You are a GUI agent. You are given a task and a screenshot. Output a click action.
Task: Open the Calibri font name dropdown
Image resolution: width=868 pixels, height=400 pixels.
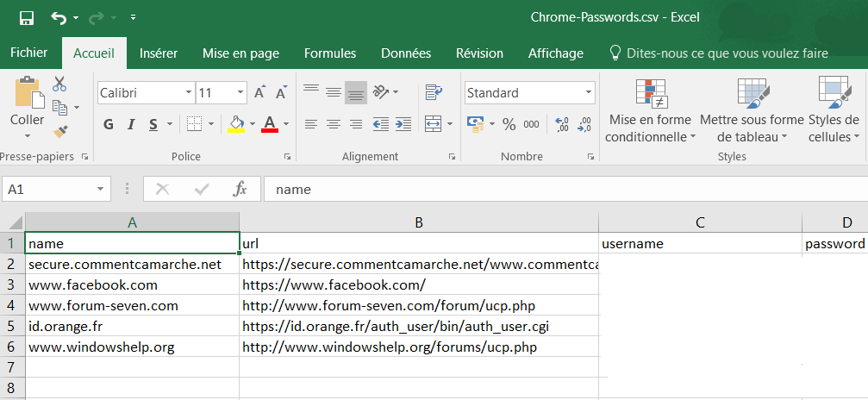pyautogui.click(x=189, y=93)
